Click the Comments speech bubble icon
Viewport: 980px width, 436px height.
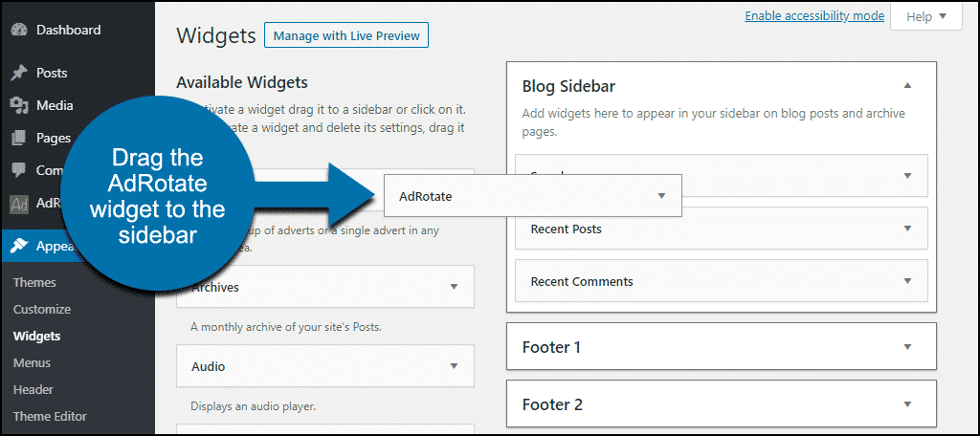[20, 170]
